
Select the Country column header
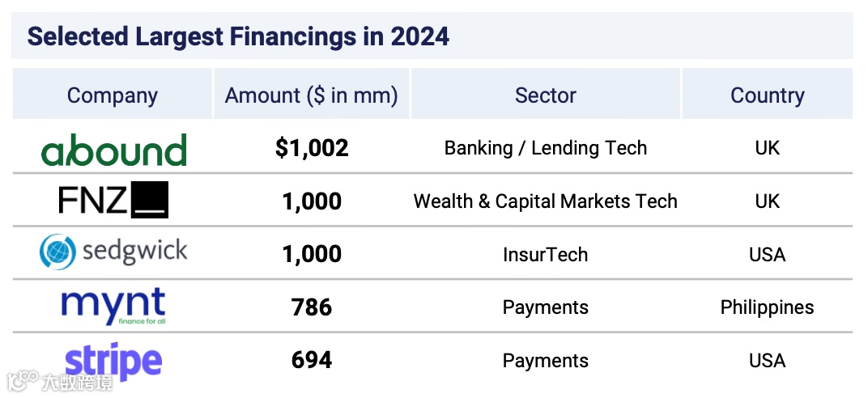tap(767, 95)
